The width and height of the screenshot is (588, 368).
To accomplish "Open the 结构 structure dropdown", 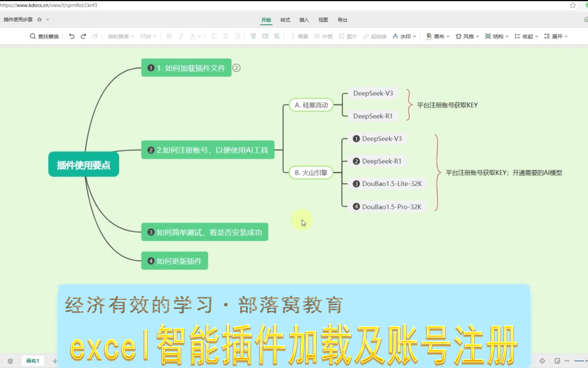I will point(497,36).
